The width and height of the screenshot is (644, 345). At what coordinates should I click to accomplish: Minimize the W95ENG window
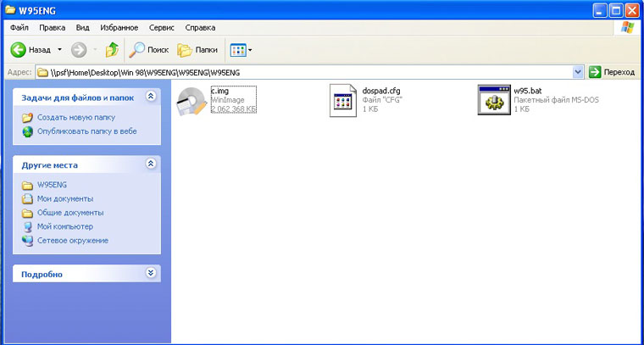(x=600, y=11)
